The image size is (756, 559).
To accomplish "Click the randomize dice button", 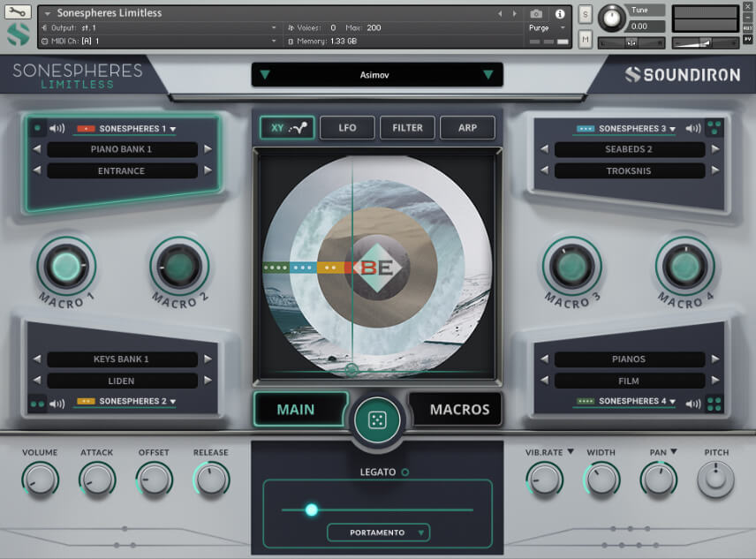I will tap(377, 420).
